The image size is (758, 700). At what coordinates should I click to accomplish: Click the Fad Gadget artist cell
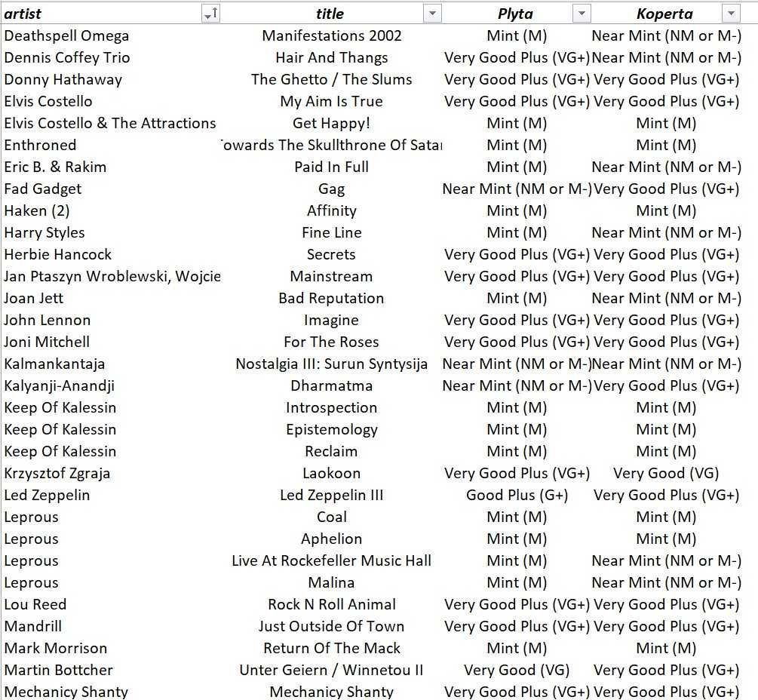[x=111, y=189]
